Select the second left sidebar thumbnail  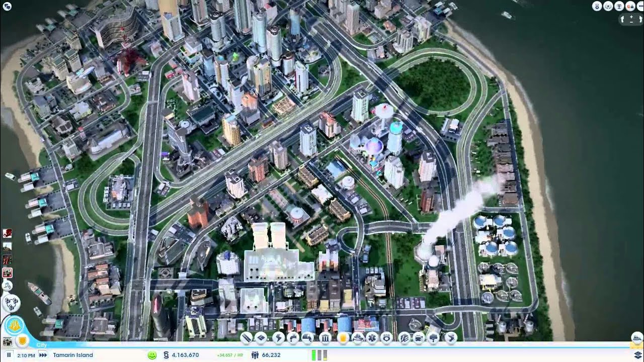7,246
